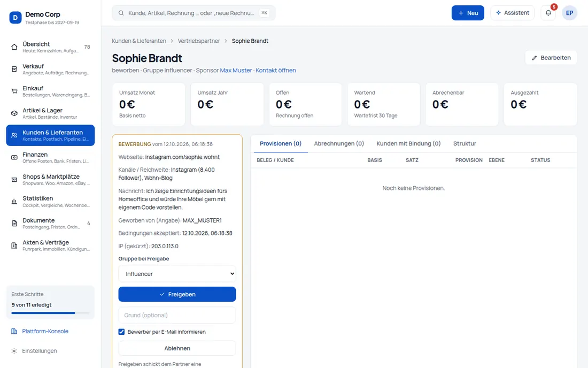Switch to the Abrechnungen (0) tab
This screenshot has width=588, height=368.
pyautogui.click(x=339, y=144)
